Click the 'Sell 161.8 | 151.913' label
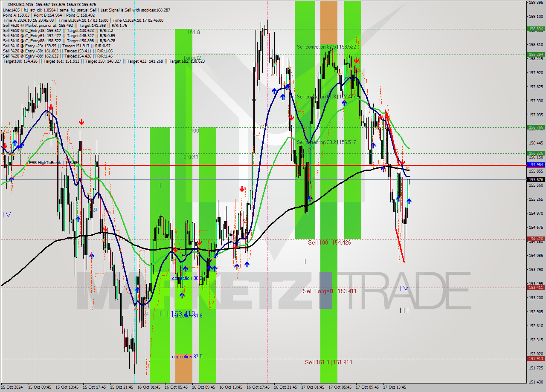This screenshot has width=546, height=392. pos(328,362)
